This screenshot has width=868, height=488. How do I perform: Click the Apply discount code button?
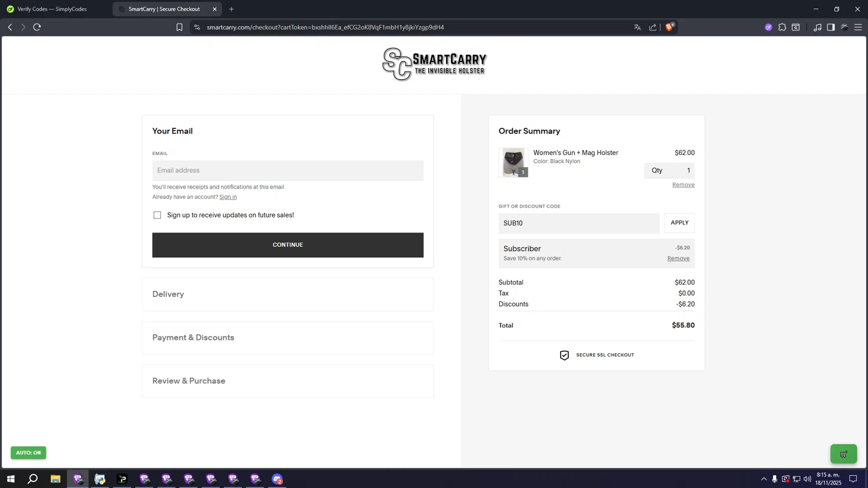(x=679, y=223)
